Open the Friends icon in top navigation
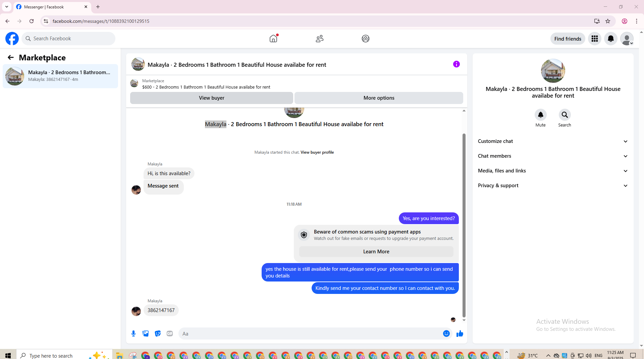 coord(320,39)
